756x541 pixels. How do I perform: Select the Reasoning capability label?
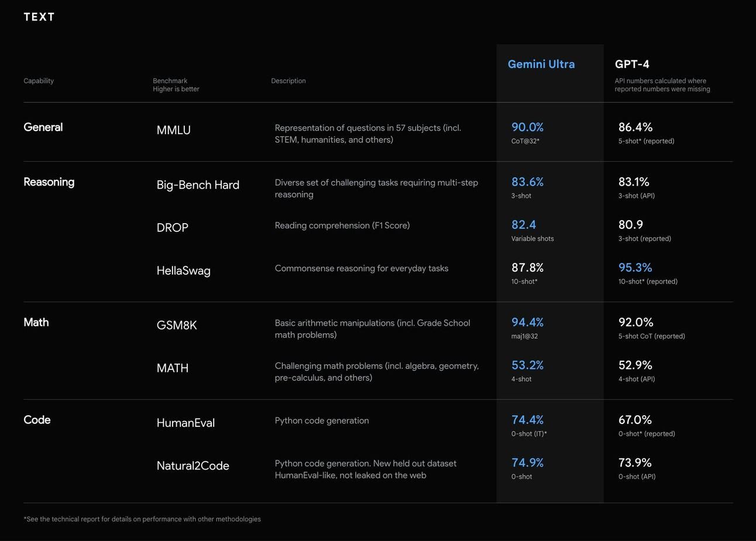click(49, 182)
